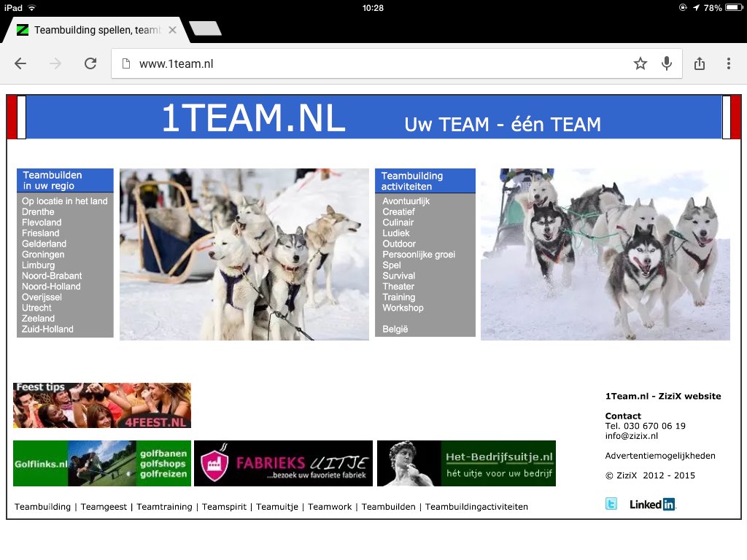This screenshot has height=560, width=747.
Task: Select the Outdoor activity link
Action: pyautogui.click(x=399, y=244)
